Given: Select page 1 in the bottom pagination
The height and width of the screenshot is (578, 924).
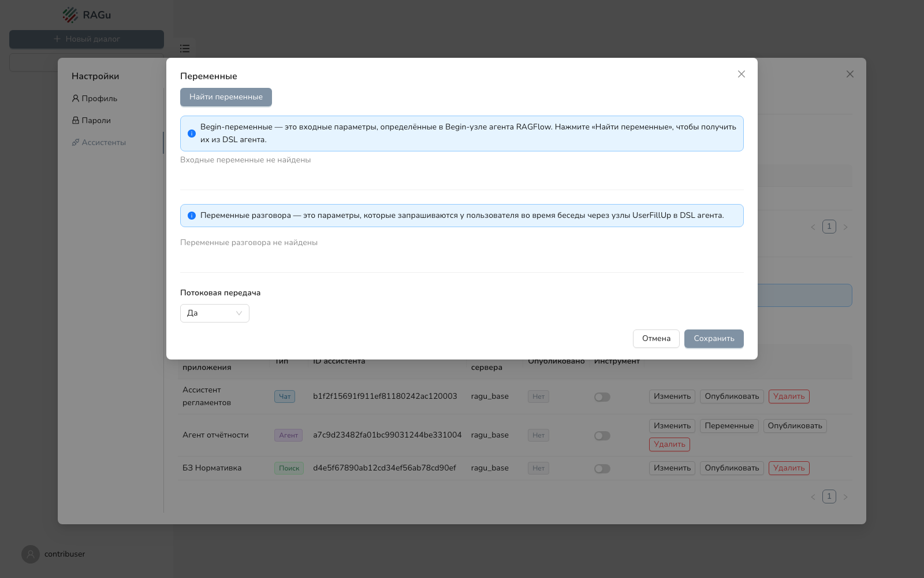Looking at the screenshot, I should 829,497.
